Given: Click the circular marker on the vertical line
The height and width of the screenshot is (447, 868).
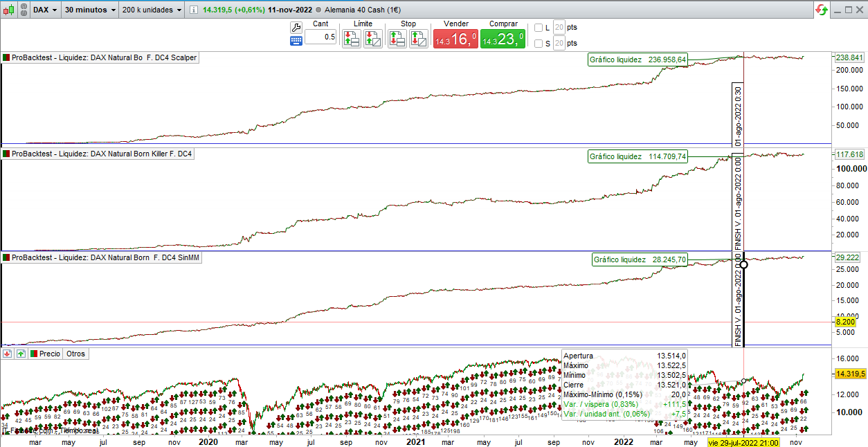Looking at the screenshot, I should [x=743, y=264].
